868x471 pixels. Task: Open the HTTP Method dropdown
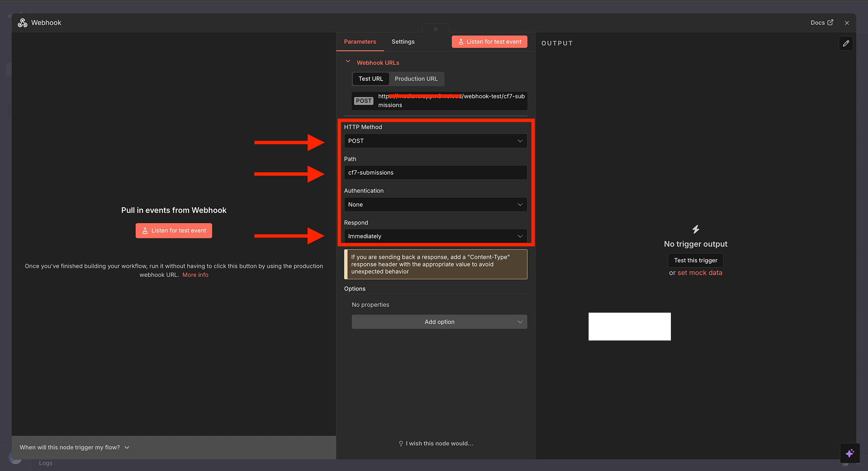pyautogui.click(x=435, y=141)
